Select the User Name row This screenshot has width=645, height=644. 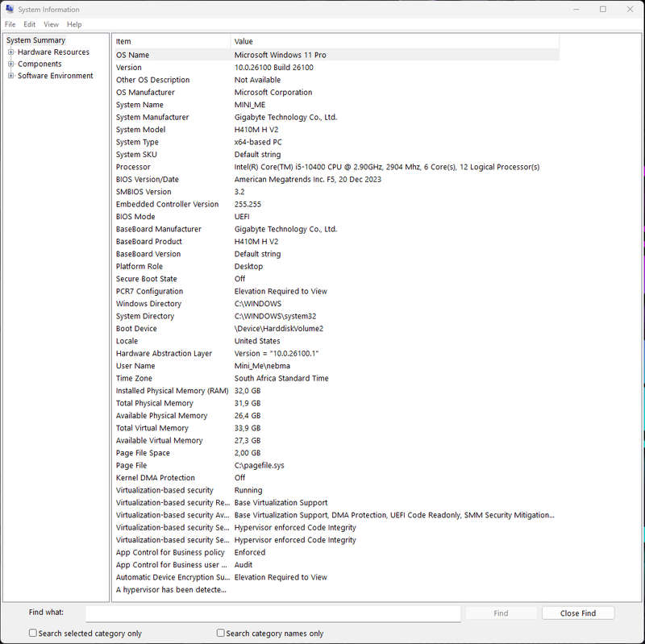336,366
